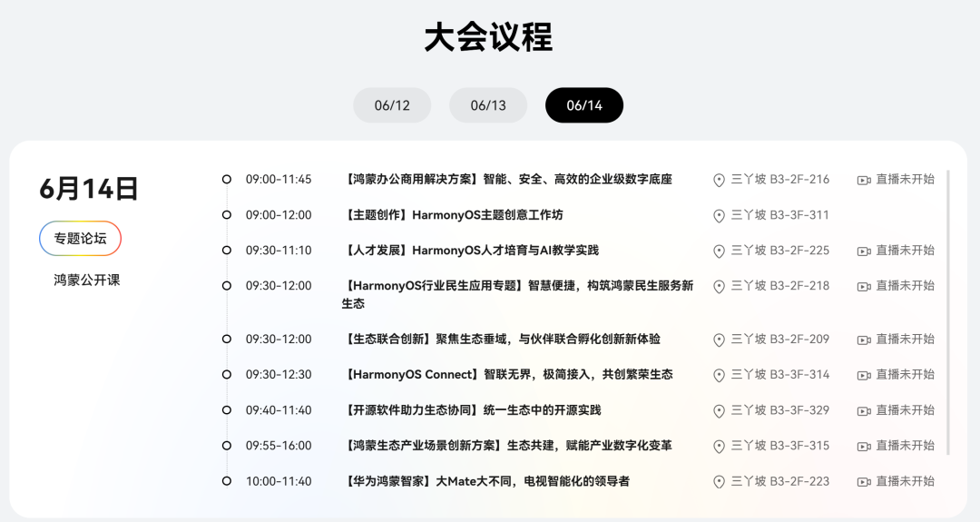The width and height of the screenshot is (980, 522).
Task: Click location pin icon for B3-3F-311
Action: (x=719, y=216)
